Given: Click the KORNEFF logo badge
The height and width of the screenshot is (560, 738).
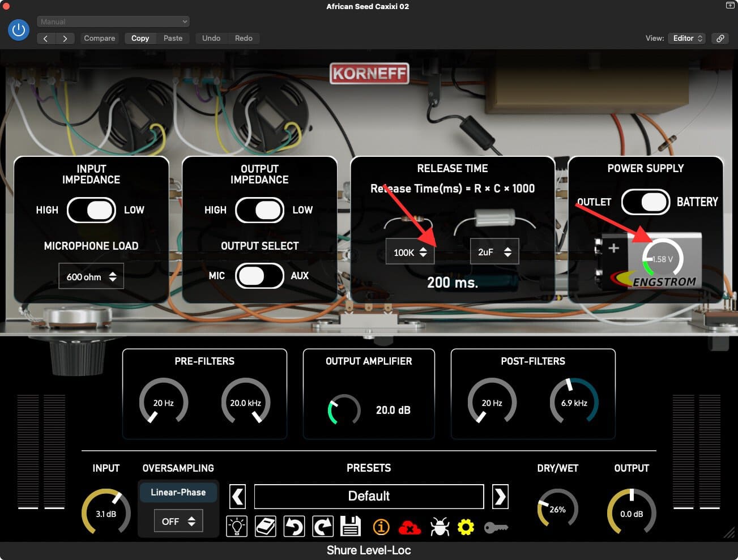Looking at the screenshot, I should click(369, 73).
